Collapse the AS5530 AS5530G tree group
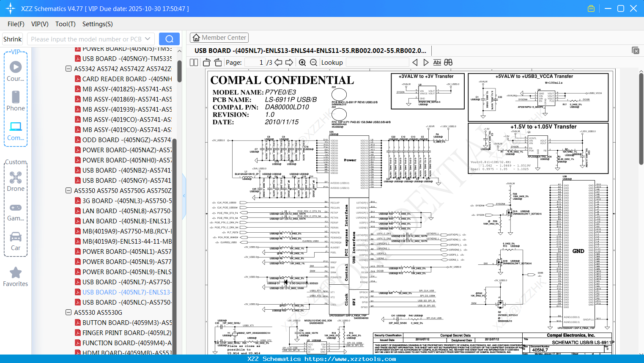The width and height of the screenshot is (644, 363). (x=69, y=312)
